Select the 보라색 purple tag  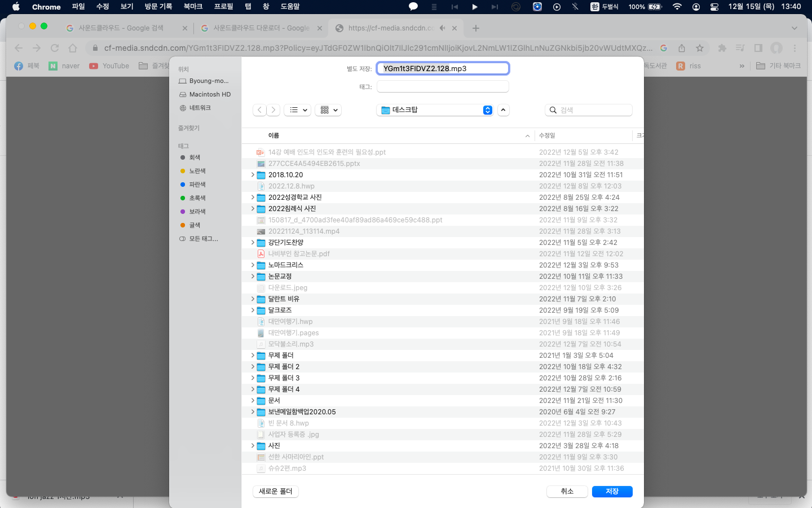[193, 212]
